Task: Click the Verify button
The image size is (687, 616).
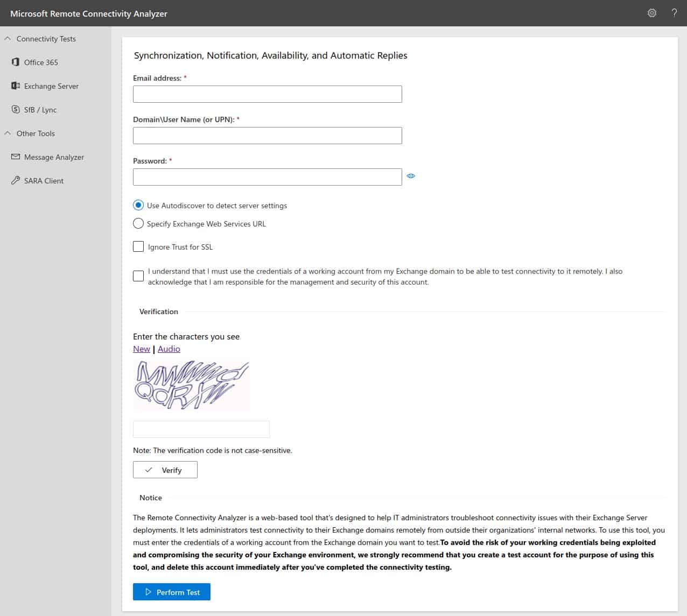Action: coord(165,470)
